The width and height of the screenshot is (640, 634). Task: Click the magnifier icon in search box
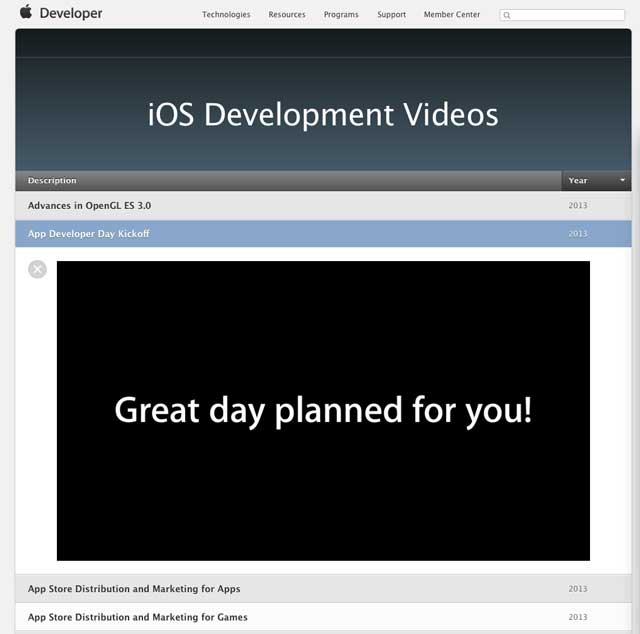pos(507,16)
